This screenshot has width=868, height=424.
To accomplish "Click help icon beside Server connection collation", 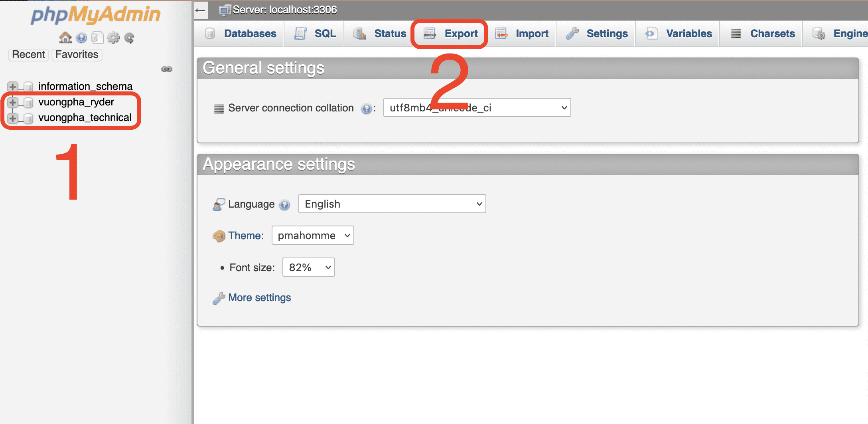I will pos(366,108).
